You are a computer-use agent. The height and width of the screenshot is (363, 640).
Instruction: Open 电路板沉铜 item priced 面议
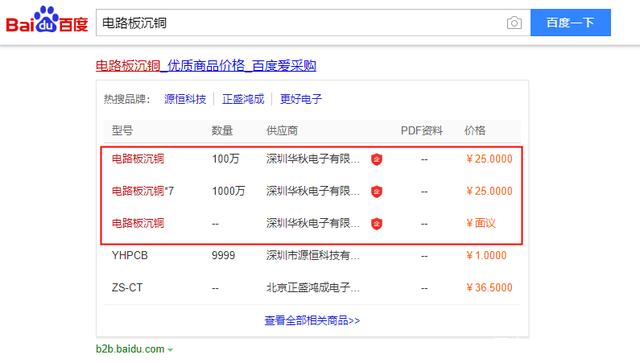coord(138,223)
